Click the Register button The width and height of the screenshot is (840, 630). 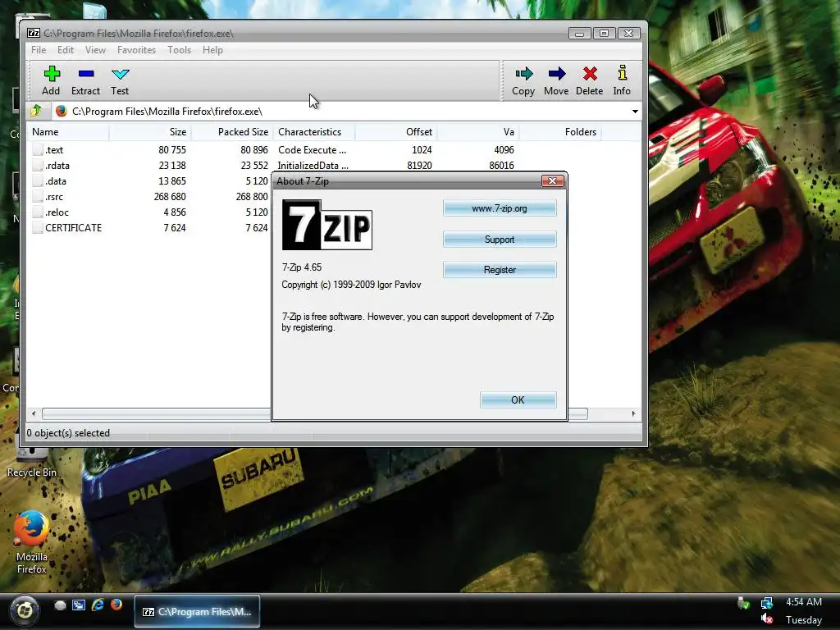[x=500, y=270]
